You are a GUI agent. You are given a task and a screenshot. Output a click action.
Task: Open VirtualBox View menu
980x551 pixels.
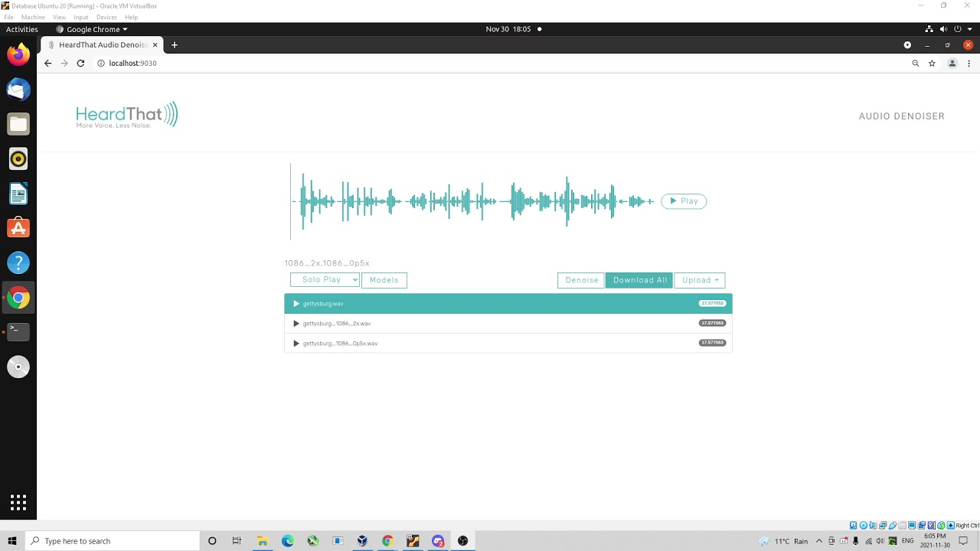click(59, 17)
